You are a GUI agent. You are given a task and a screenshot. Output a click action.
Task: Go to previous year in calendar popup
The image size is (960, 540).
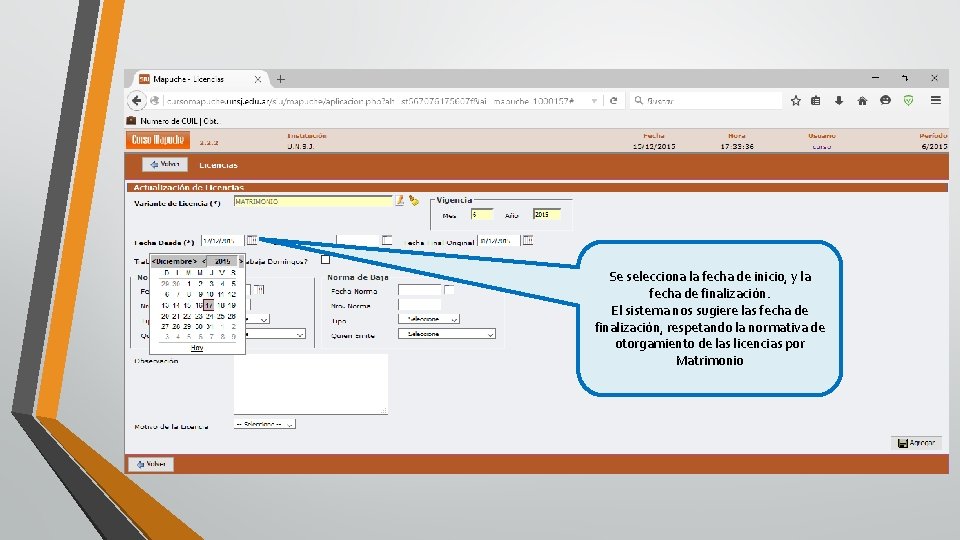coord(204,261)
